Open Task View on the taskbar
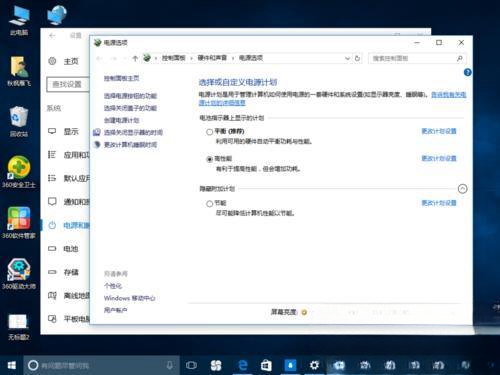The image size is (500, 375). [x=191, y=365]
